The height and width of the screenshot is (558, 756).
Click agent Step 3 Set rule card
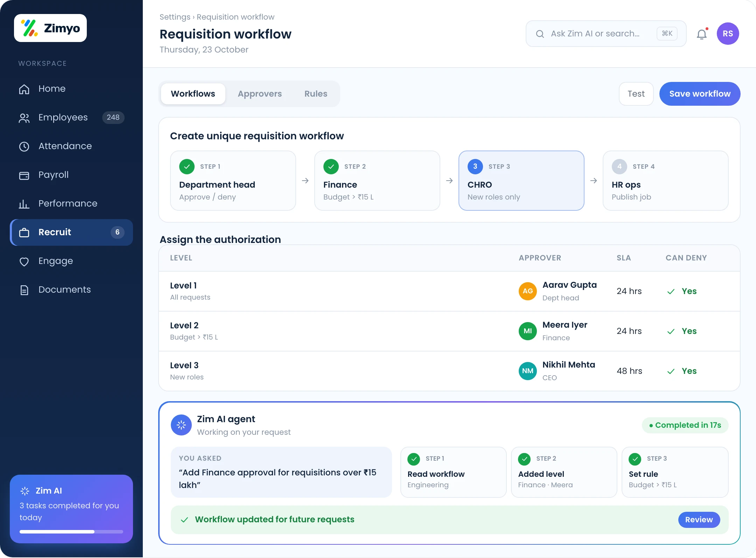click(675, 472)
